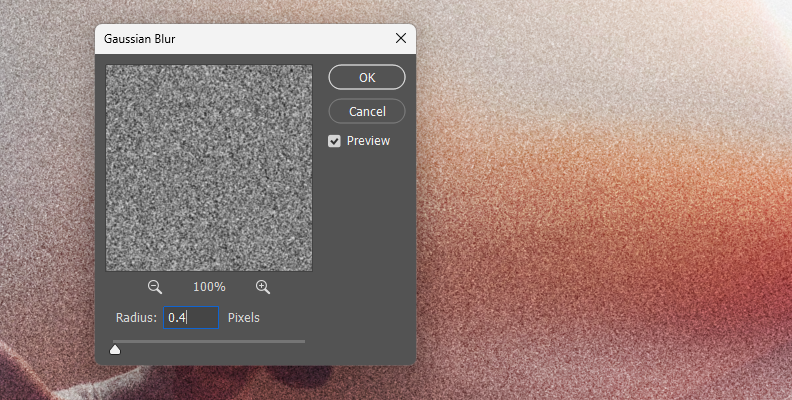Screen dimensions: 792x400
Task: Confirm Gaussian Blur with OK
Action: point(367,77)
